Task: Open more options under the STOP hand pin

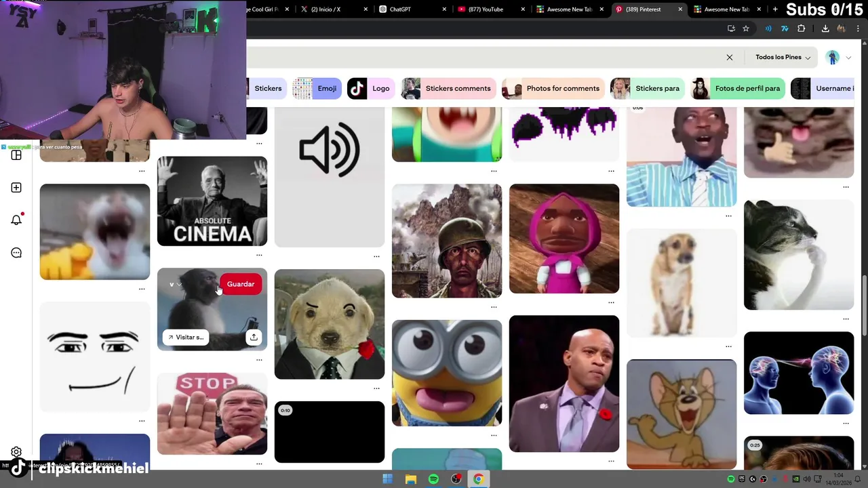Action: click(259, 464)
